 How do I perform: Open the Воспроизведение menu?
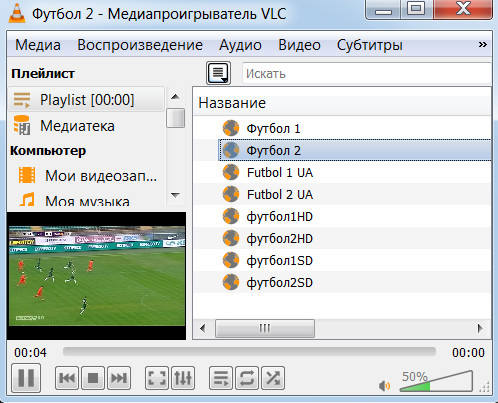click(140, 45)
